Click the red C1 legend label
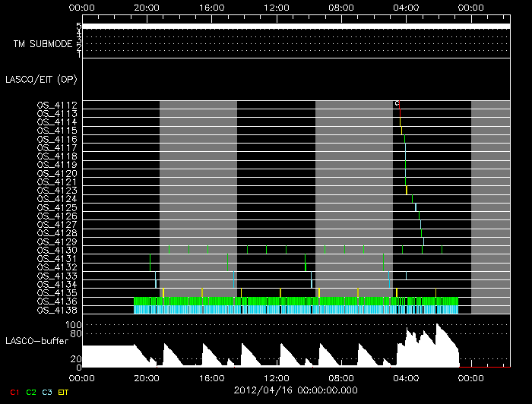The height and width of the screenshot is (404, 532). pyautogui.click(x=14, y=392)
